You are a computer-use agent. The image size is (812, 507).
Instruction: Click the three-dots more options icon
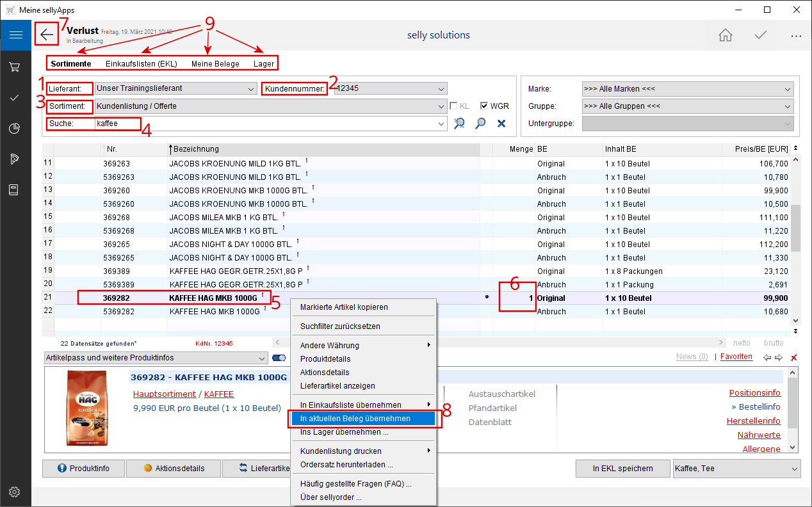[x=796, y=36]
